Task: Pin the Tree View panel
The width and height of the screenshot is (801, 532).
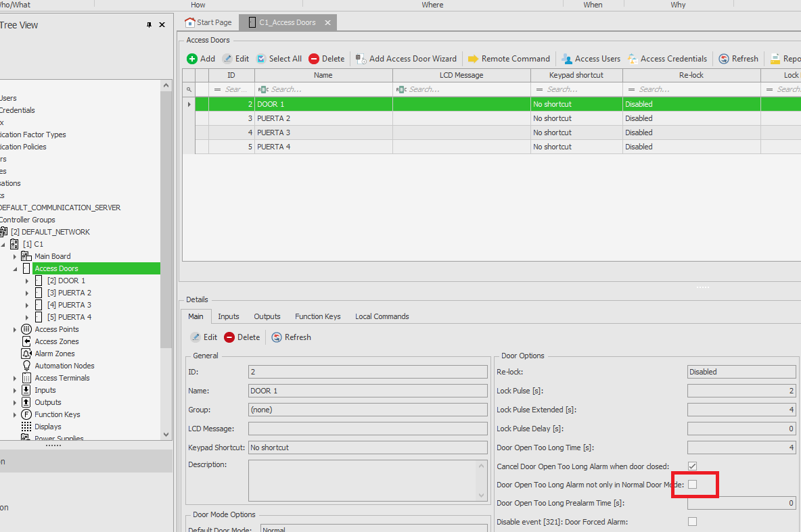Action: pyautogui.click(x=149, y=25)
